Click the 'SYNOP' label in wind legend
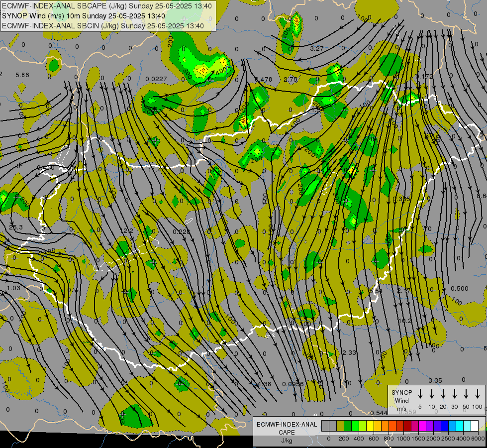The image size is (487, 448). pos(401,392)
